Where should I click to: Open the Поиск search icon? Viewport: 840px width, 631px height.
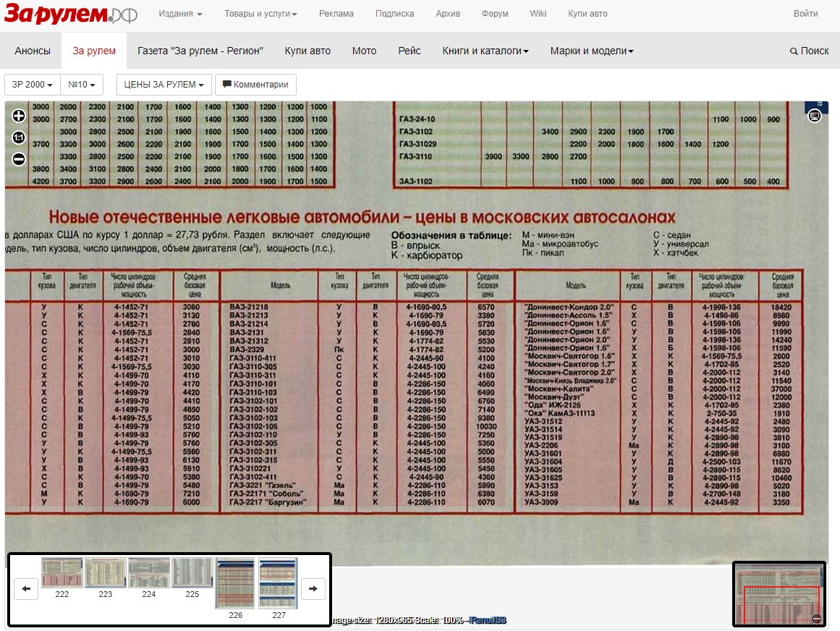(x=809, y=51)
